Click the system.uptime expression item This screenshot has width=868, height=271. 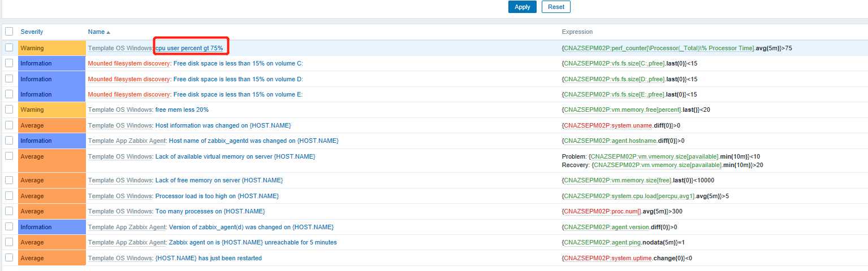(608, 258)
